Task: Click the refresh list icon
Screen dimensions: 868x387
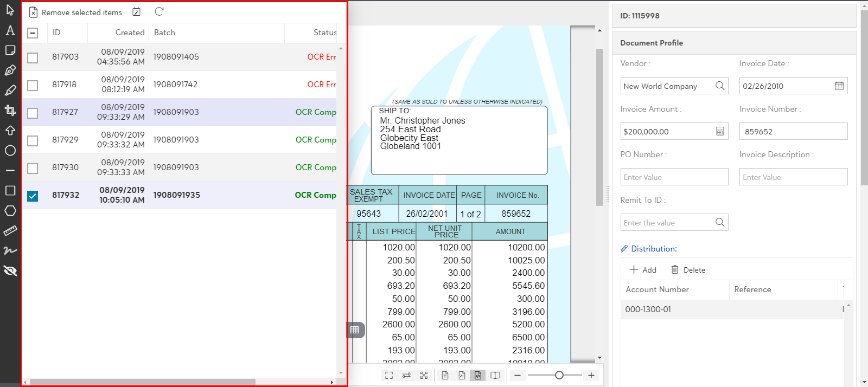Action: pyautogui.click(x=159, y=12)
